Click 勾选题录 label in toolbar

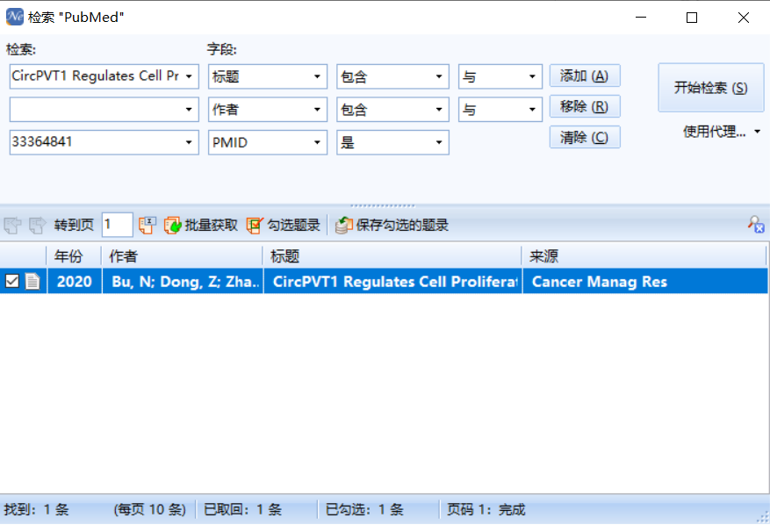coord(293,226)
